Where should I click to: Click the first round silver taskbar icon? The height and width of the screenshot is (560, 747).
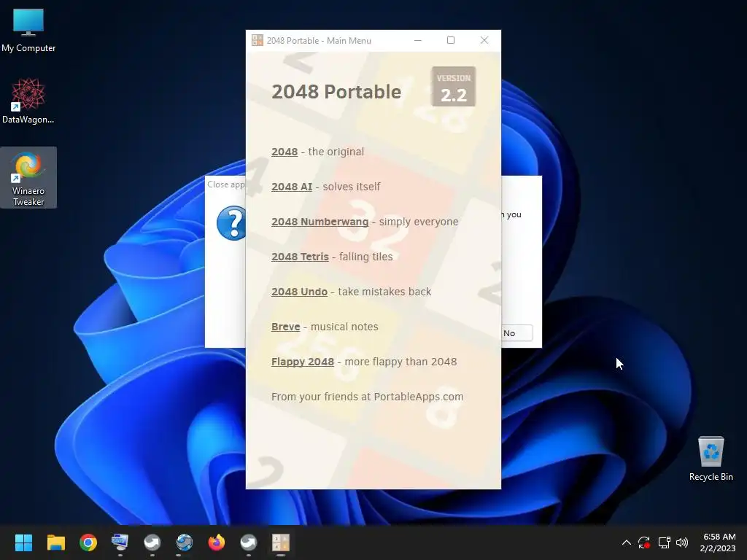tap(152, 542)
